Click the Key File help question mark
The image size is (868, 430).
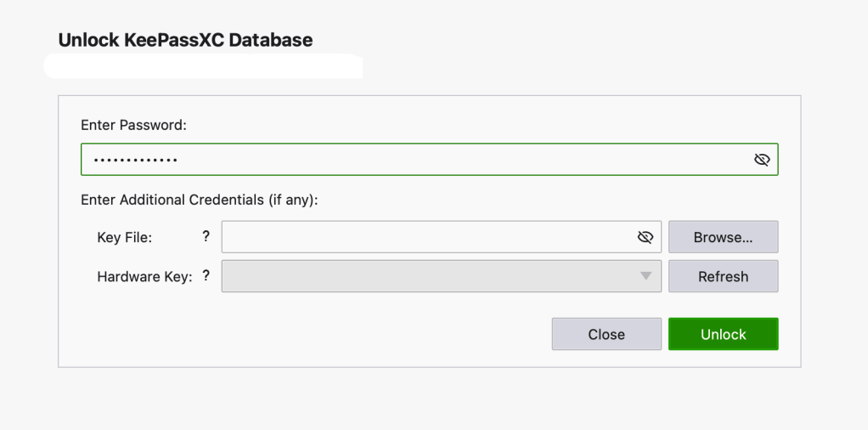click(x=206, y=236)
